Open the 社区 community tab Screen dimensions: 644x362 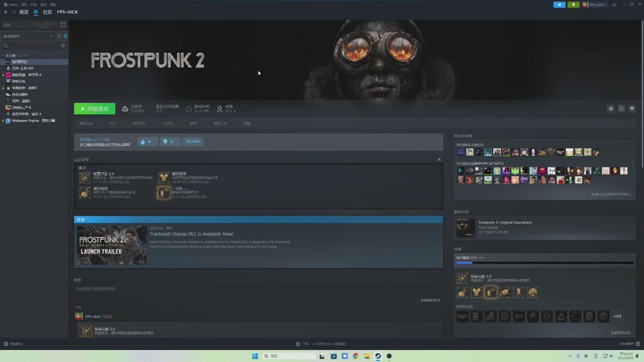click(47, 12)
